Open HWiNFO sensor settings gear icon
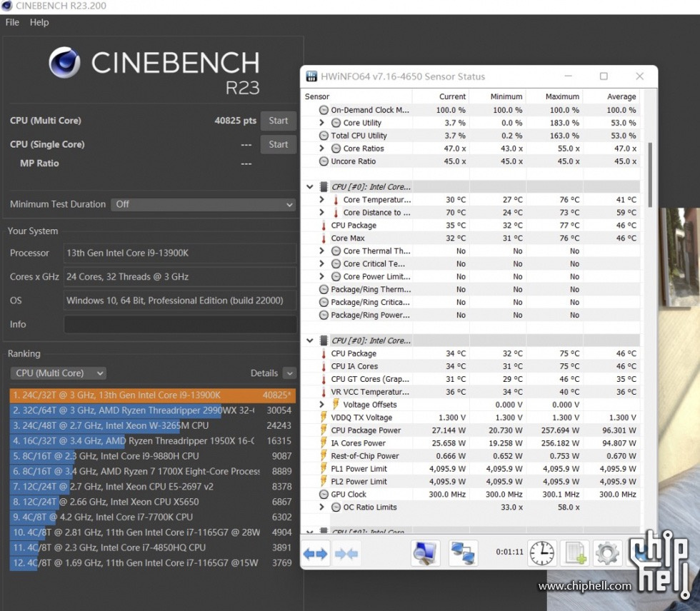 tap(607, 553)
